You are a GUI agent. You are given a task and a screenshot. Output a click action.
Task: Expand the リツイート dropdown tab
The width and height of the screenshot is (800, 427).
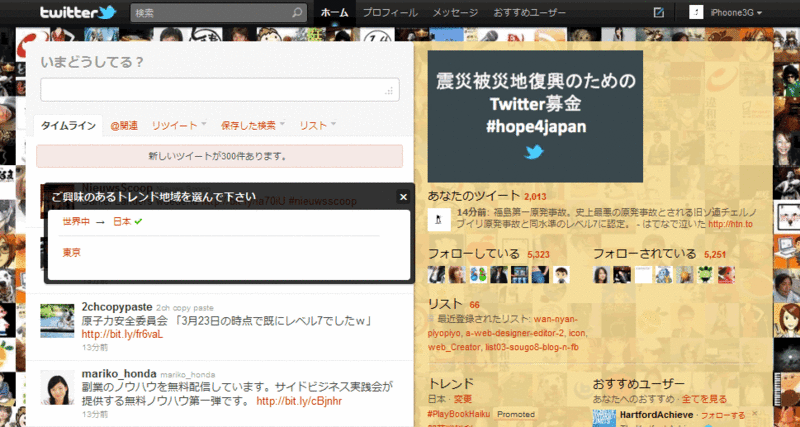[179, 125]
